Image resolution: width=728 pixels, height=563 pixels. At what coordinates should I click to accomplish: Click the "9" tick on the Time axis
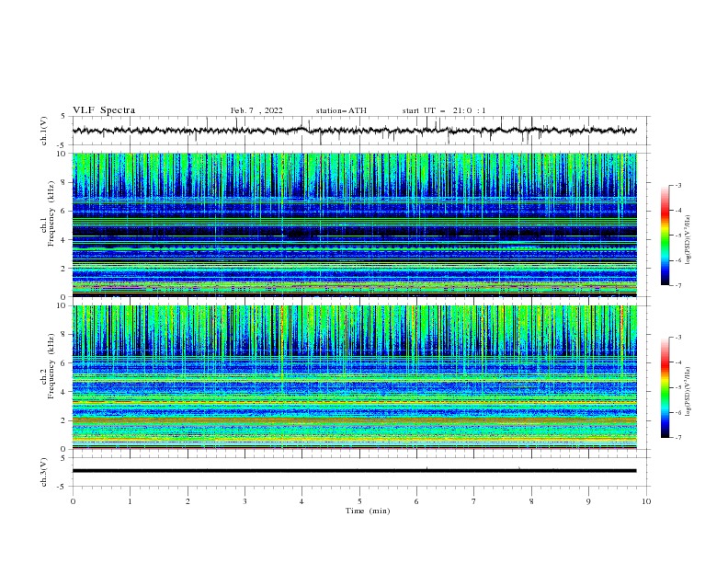click(x=588, y=501)
